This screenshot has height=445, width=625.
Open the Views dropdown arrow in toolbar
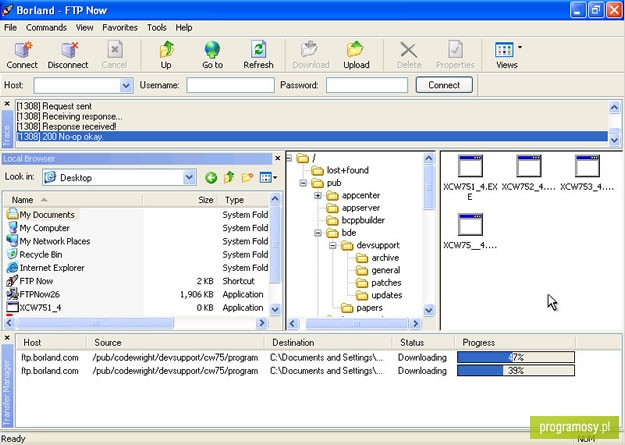[x=520, y=47]
